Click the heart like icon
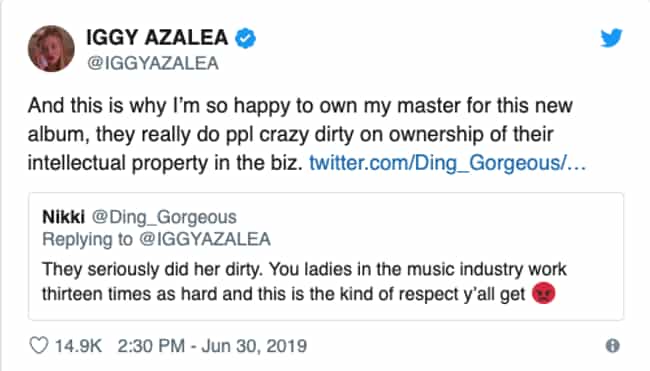Viewport: 650px width, 371px height. (39, 345)
